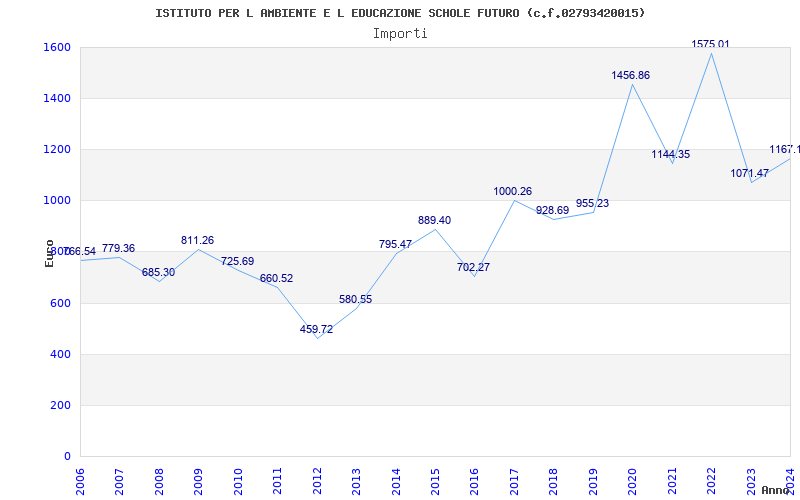Viewport: 800px width, 500px height.
Task: Click the 2022 year label on x-axis
Action: [x=711, y=481]
